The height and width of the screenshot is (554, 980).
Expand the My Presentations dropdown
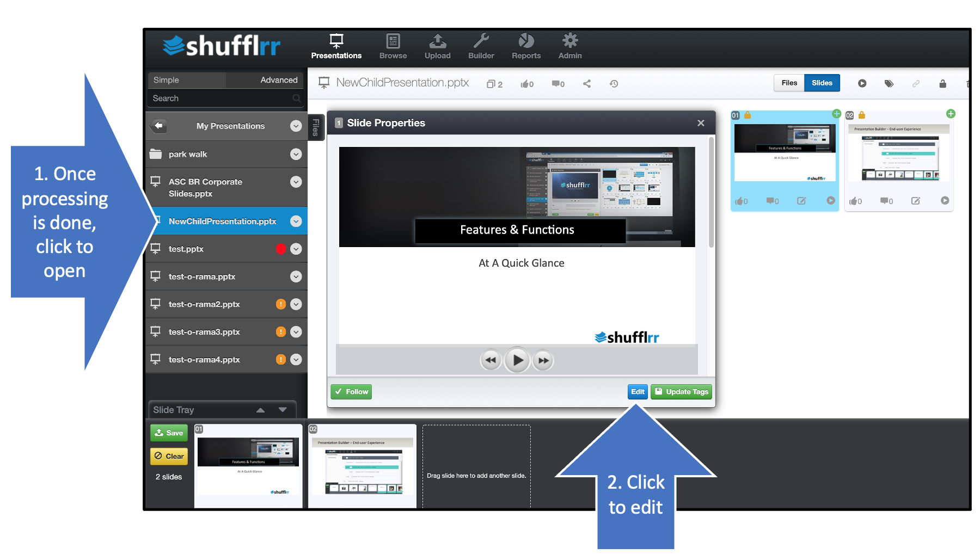tap(296, 126)
